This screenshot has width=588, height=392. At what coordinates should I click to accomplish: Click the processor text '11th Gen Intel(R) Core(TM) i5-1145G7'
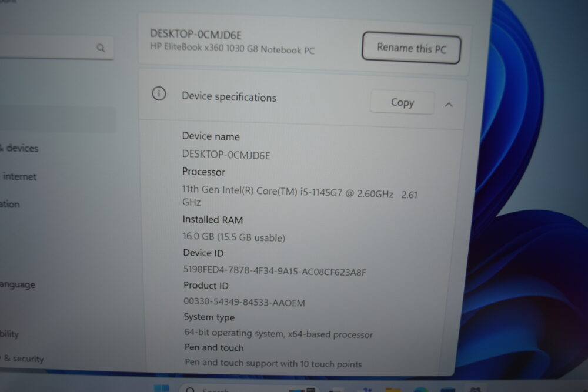[x=262, y=191]
